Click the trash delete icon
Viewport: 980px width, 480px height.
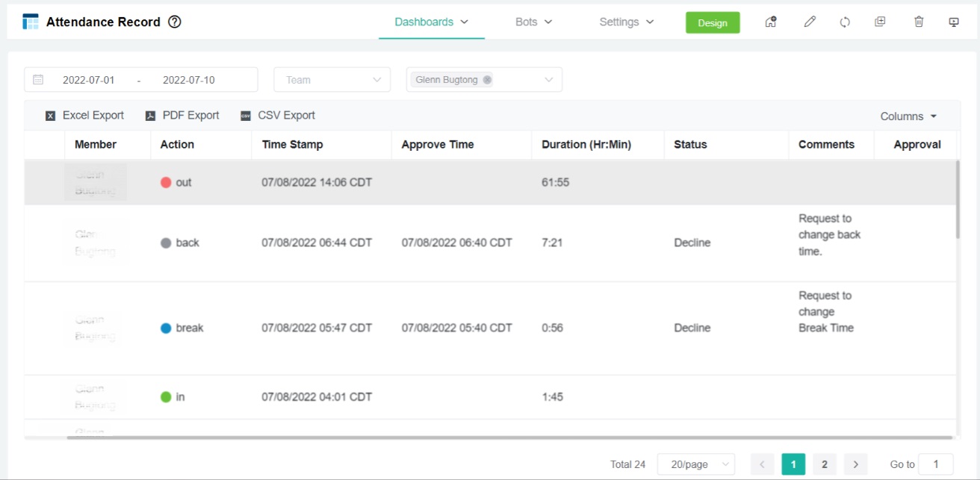pos(919,22)
